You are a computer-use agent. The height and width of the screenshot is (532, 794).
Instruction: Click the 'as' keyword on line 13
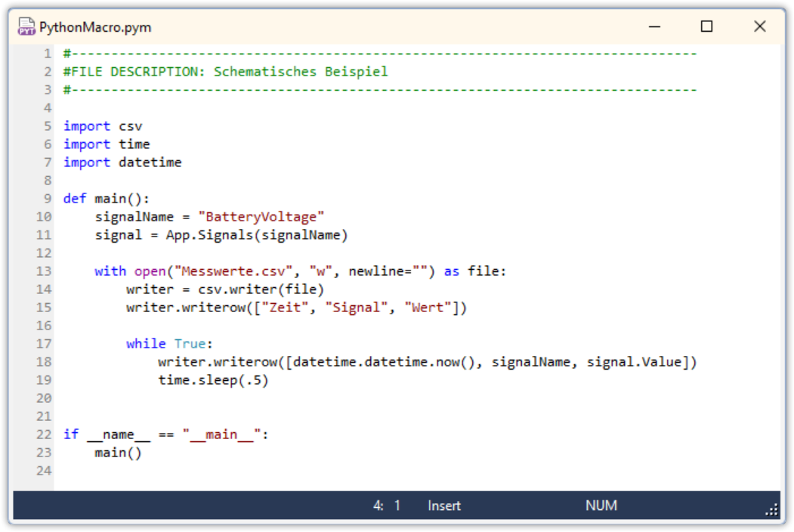451,271
